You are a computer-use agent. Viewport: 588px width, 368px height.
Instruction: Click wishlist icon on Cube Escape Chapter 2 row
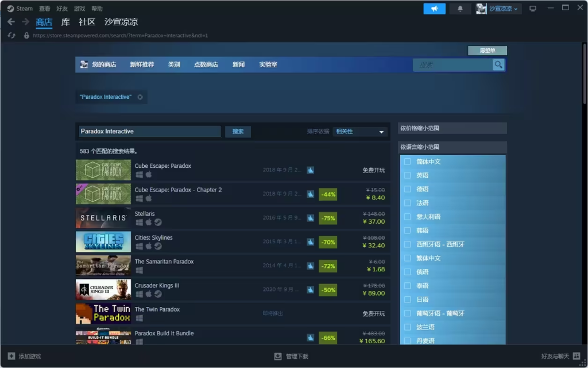tap(311, 194)
